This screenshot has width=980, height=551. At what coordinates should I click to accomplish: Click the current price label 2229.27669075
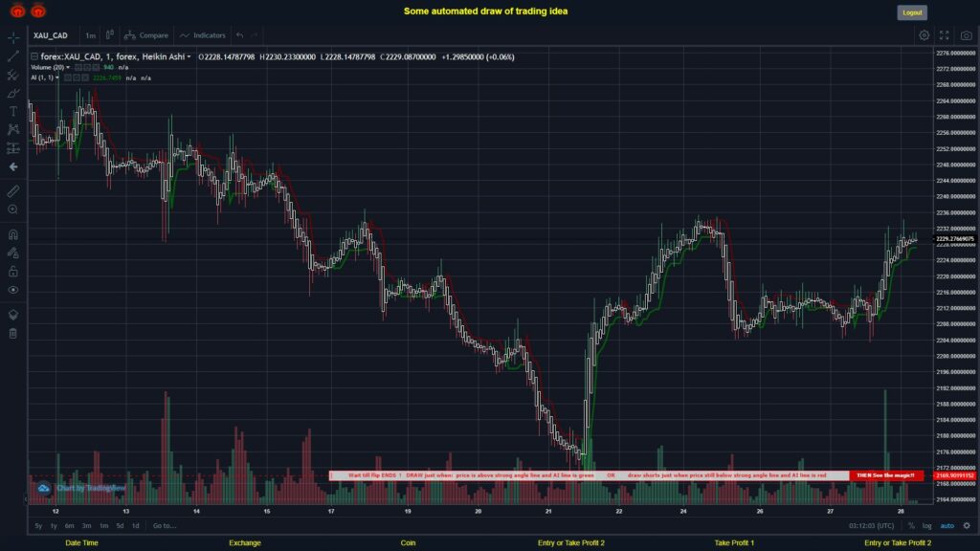pos(954,238)
